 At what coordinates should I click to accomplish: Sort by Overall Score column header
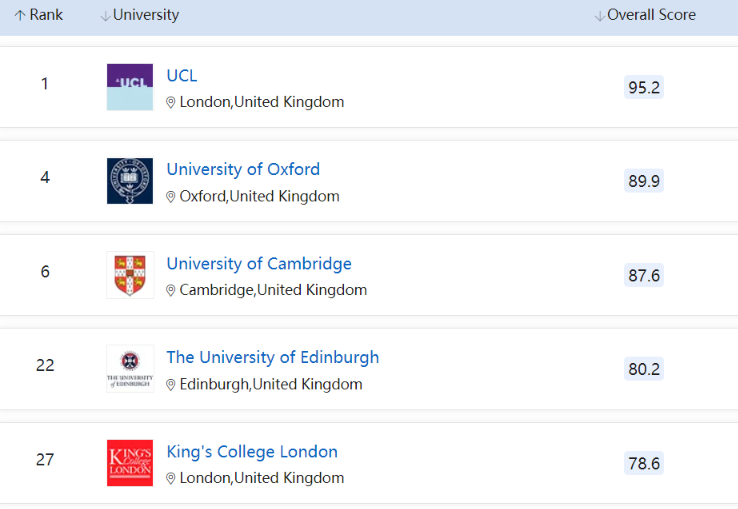click(x=645, y=15)
